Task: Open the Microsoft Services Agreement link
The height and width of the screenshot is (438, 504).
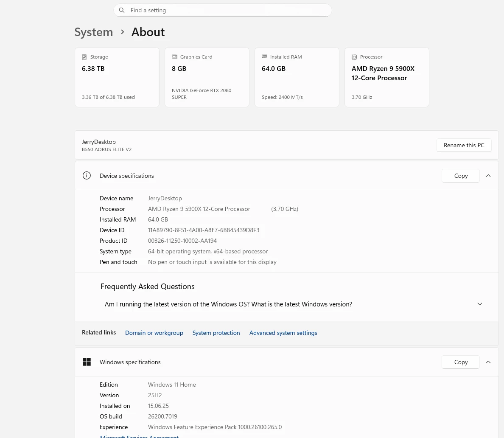Action: (x=139, y=436)
